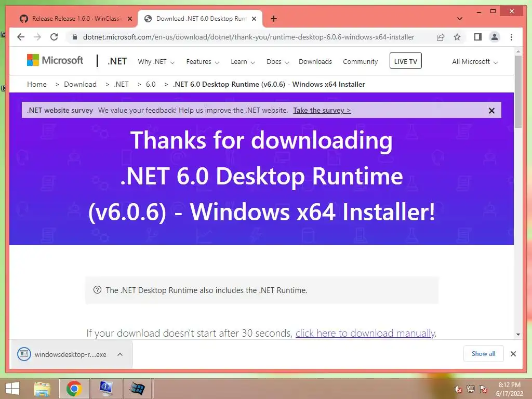Open the Windows Start button
532x399 pixels.
pos(12,389)
